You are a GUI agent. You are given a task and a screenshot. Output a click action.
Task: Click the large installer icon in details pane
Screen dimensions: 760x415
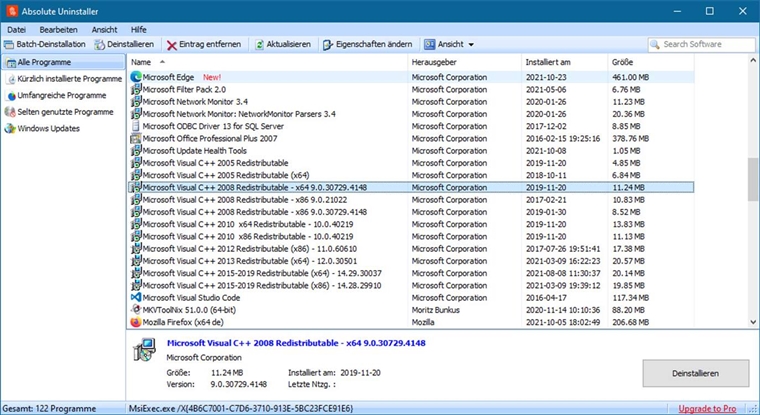(x=145, y=350)
